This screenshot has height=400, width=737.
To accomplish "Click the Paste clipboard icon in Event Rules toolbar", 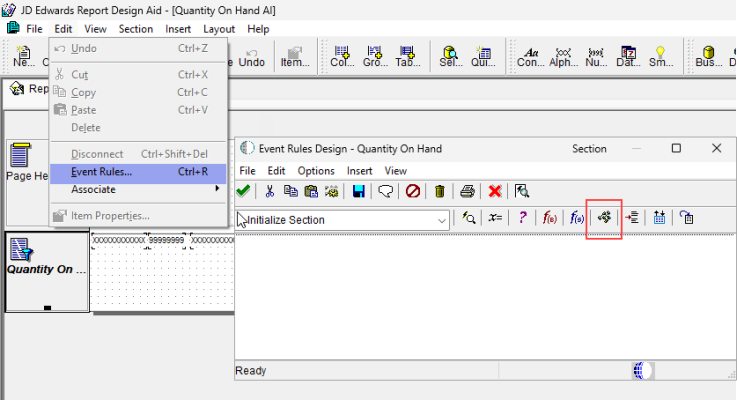I will [x=311, y=191].
